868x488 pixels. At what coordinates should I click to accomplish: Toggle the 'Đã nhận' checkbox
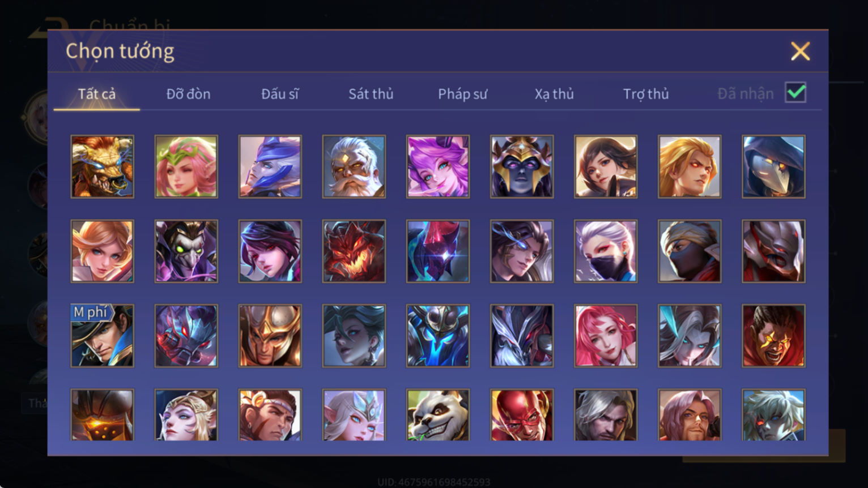795,92
